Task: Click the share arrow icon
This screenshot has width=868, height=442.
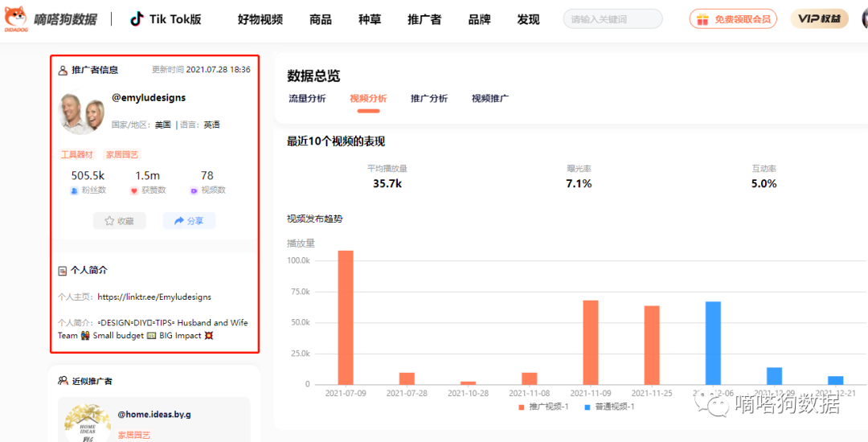Action: (x=179, y=221)
